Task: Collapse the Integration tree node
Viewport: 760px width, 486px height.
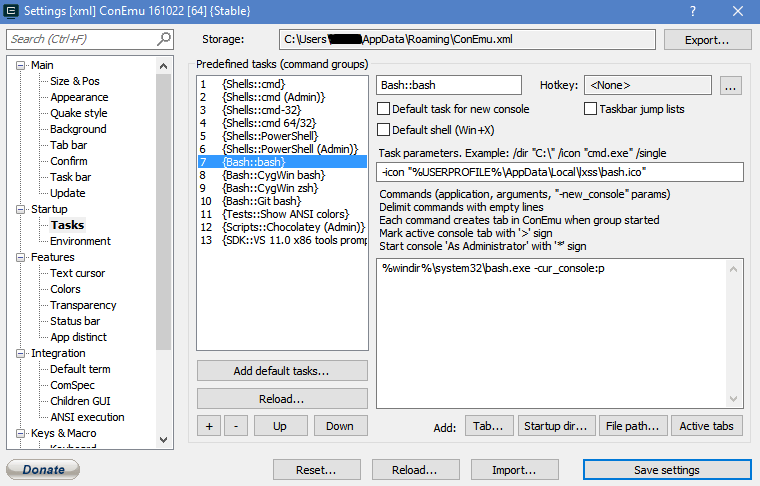Action: pos(20,353)
